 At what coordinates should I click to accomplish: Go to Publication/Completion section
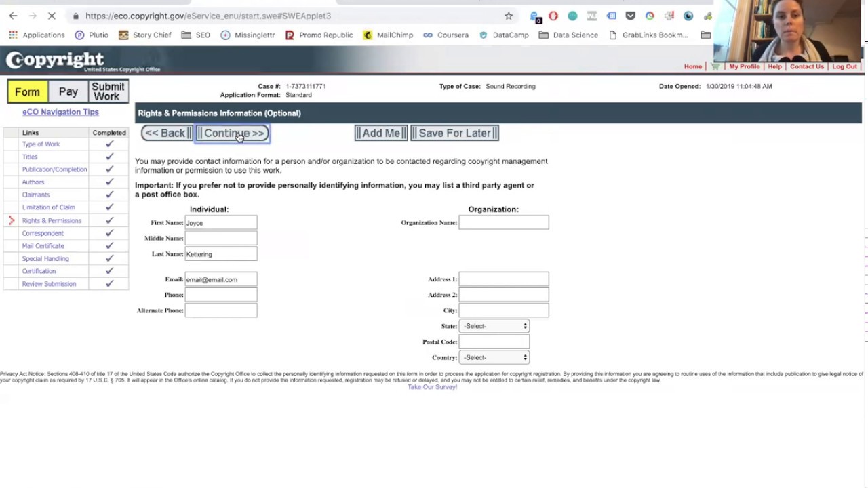[x=54, y=169]
